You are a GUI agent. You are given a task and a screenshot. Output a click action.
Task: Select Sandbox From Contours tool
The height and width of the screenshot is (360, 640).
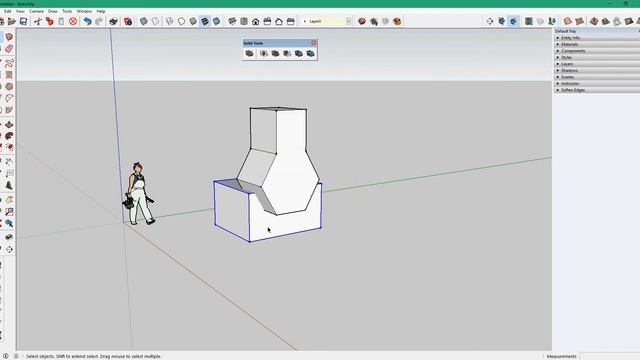click(567, 21)
